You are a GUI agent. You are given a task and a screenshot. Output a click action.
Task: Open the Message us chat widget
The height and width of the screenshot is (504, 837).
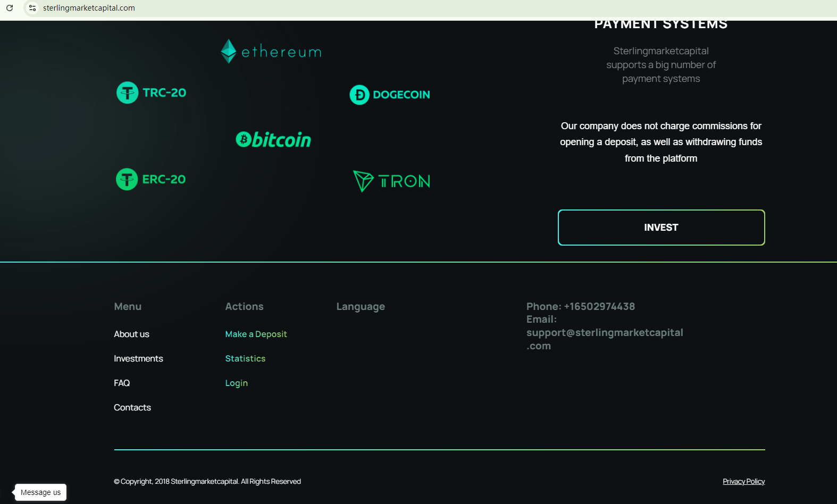(40, 492)
